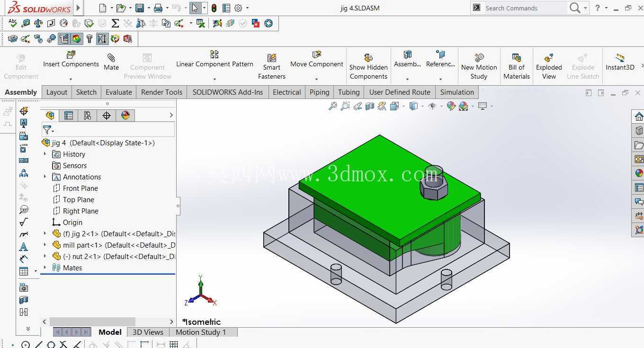The image size is (644, 348).
Task: Expand the (f) jig 2<1> component
Action: [x=45, y=233]
